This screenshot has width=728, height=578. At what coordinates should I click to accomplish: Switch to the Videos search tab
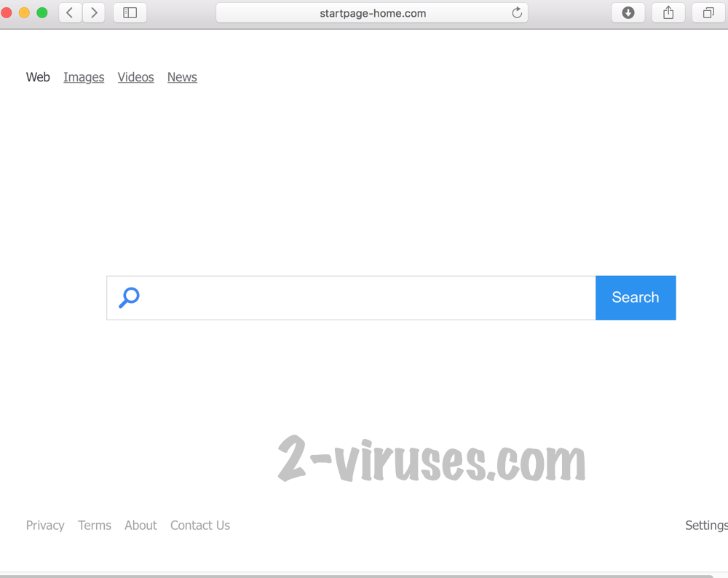(x=135, y=77)
